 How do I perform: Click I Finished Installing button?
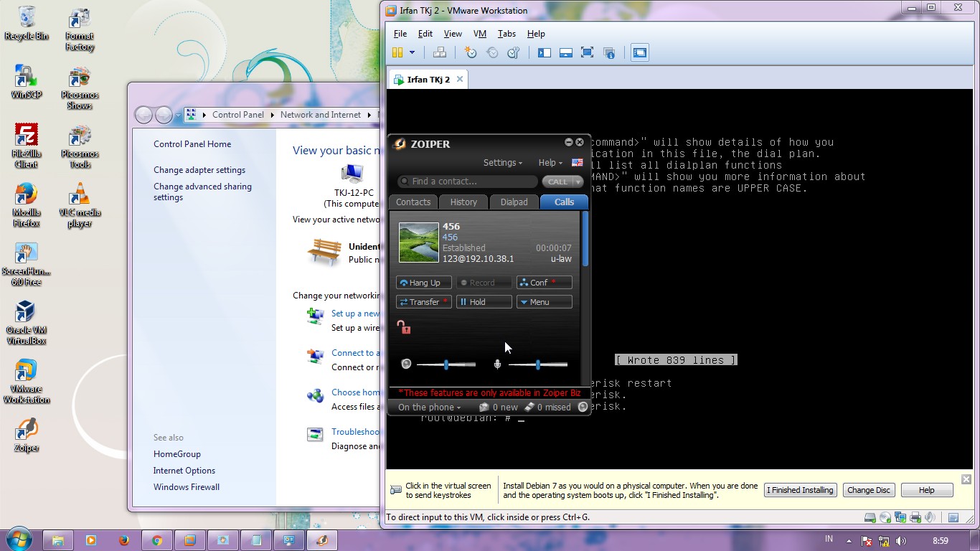[800, 490]
